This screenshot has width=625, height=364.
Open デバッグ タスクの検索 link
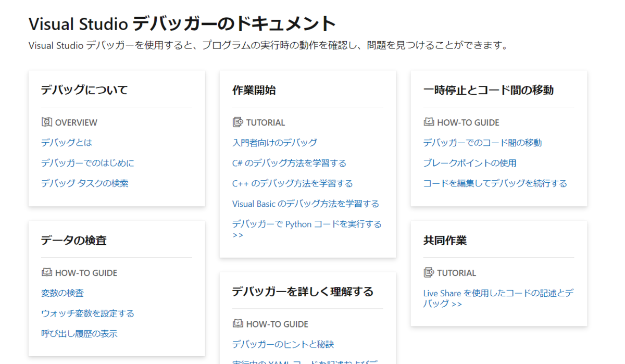[x=85, y=183]
